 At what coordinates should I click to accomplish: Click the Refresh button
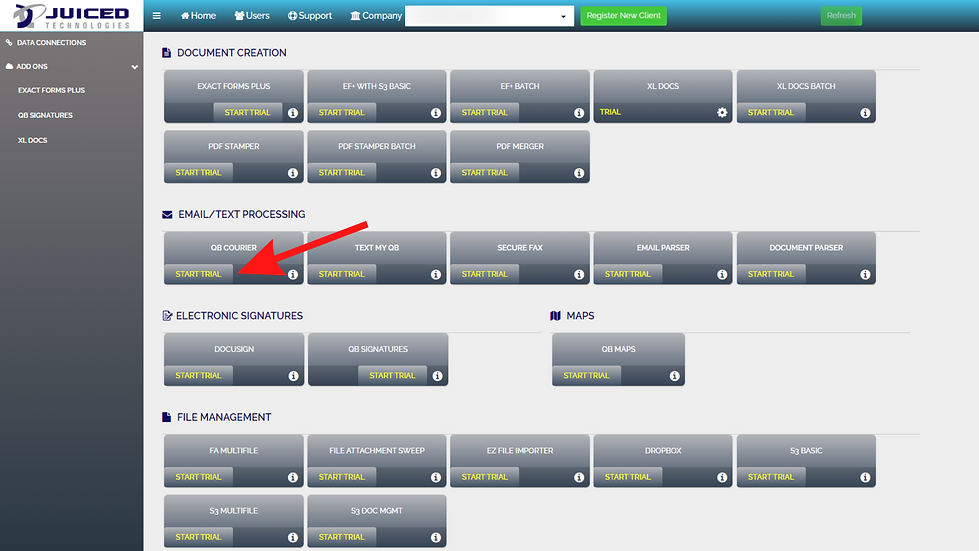pos(841,16)
